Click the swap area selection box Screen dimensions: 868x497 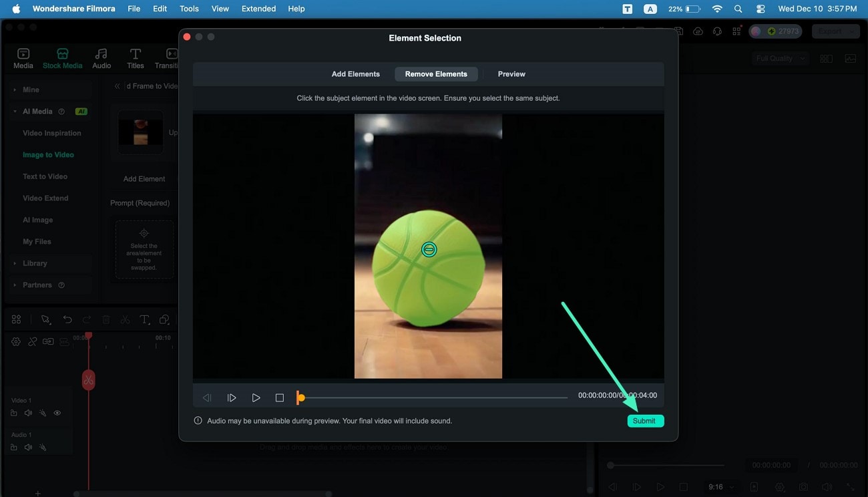(x=144, y=249)
